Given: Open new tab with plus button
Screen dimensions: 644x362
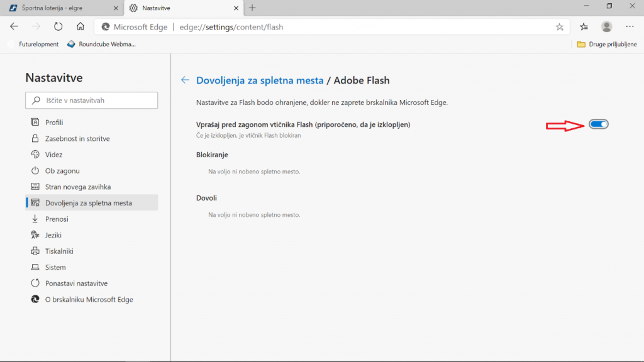Looking at the screenshot, I should tap(252, 8).
